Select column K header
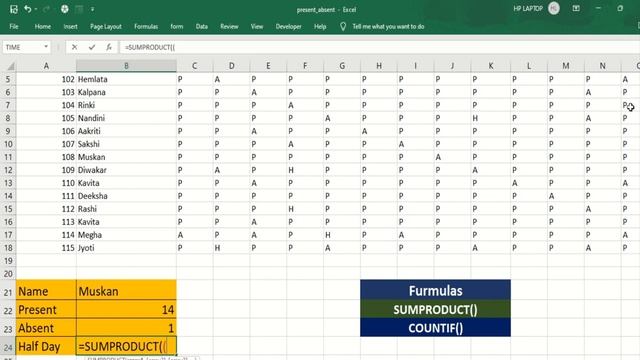 click(491, 66)
